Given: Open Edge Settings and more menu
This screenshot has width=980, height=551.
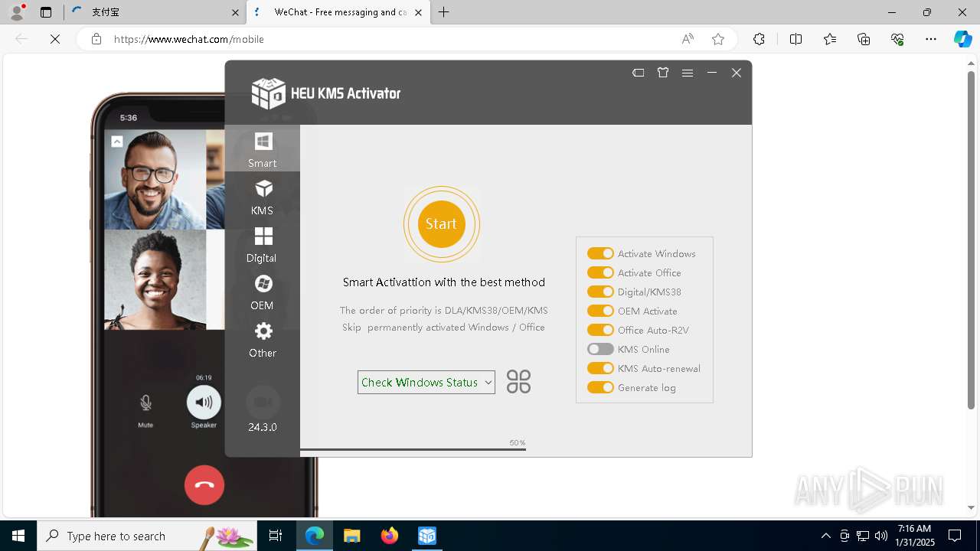Looking at the screenshot, I should pyautogui.click(x=931, y=39).
